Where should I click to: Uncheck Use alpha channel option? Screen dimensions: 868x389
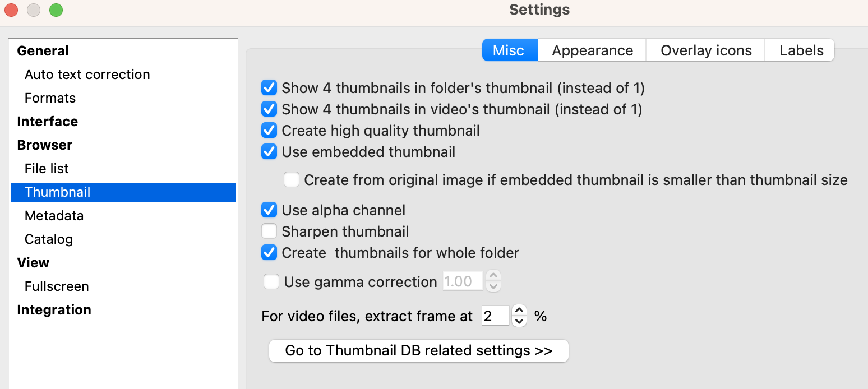(x=269, y=210)
